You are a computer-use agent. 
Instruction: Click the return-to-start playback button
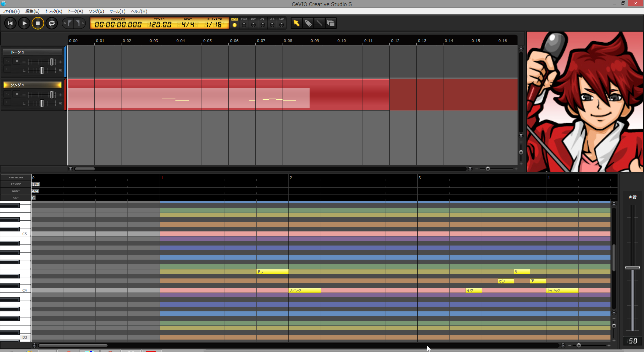tap(10, 23)
